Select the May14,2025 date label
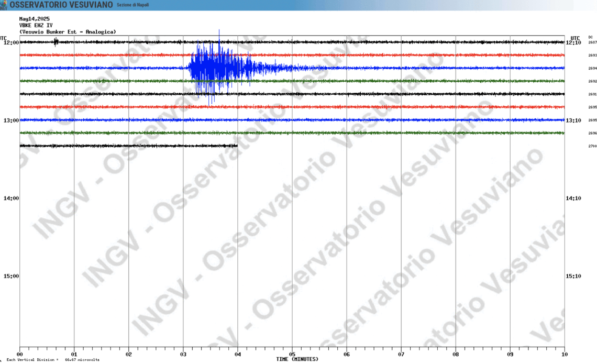597x364 pixels. 35,19
